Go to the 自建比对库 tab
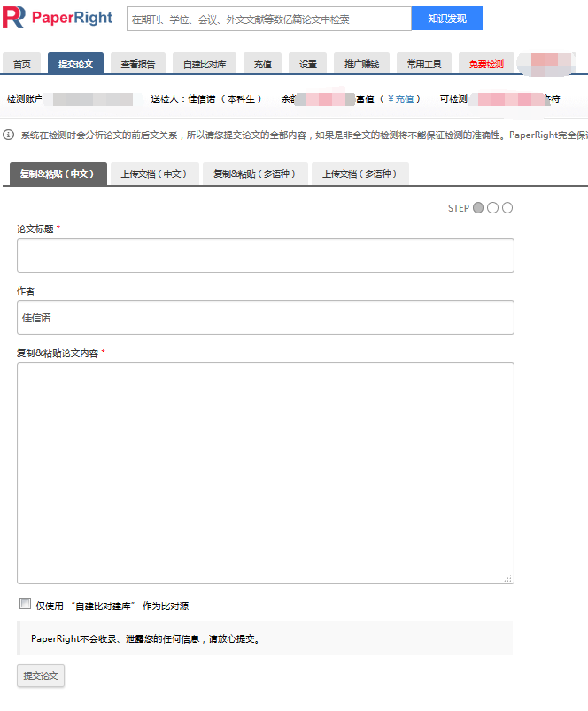 [x=205, y=64]
